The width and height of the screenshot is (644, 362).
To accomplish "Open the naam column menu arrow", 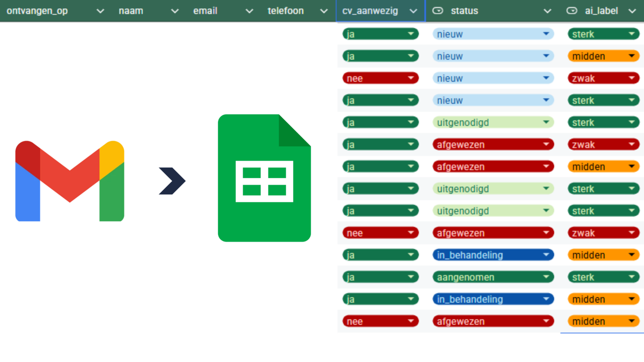I will pyautogui.click(x=175, y=11).
